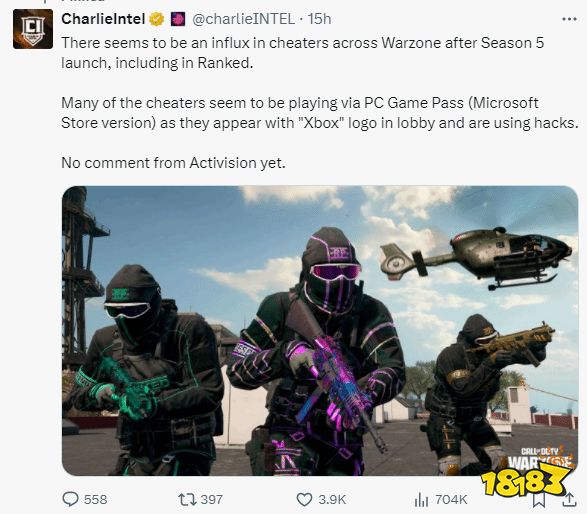Click the 558 replies count
587x514 pixels.
[95, 499]
